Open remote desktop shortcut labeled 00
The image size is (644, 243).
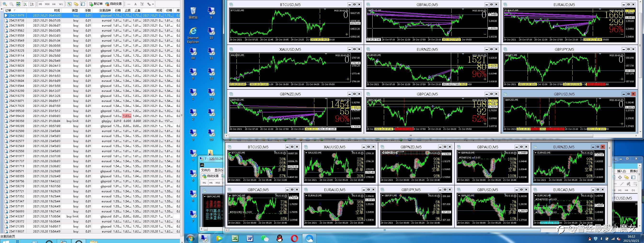pyautogui.click(x=193, y=54)
